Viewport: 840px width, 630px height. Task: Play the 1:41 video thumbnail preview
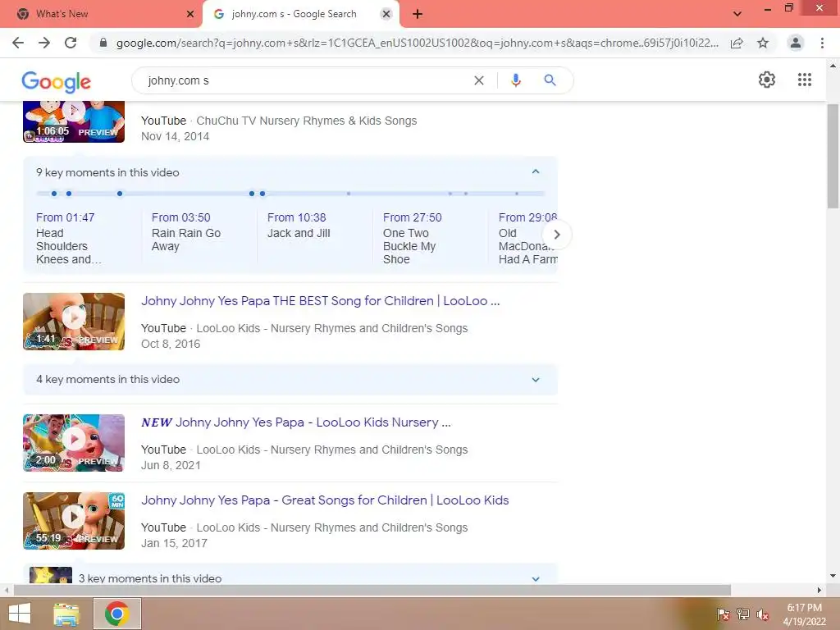(x=74, y=322)
